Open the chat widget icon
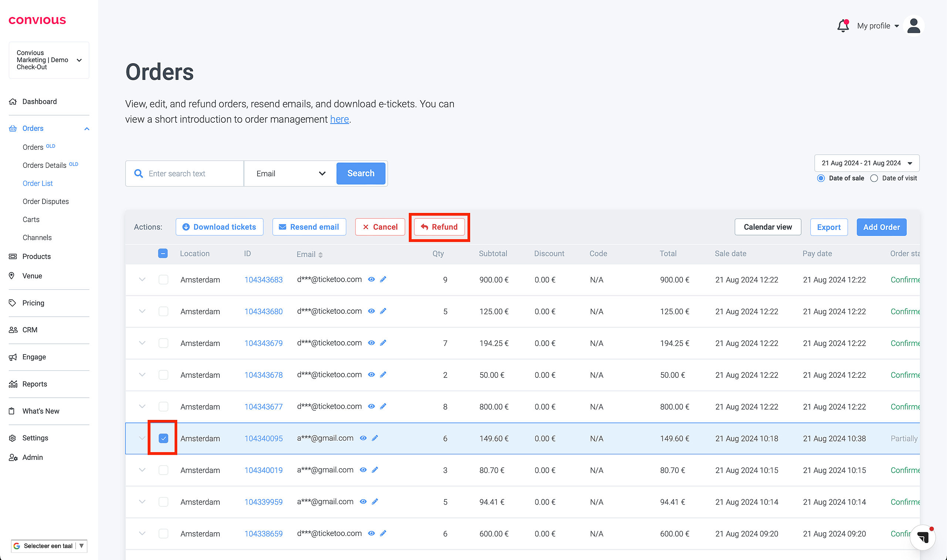Viewport: 947px width, 560px height. (x=923, y=537)
